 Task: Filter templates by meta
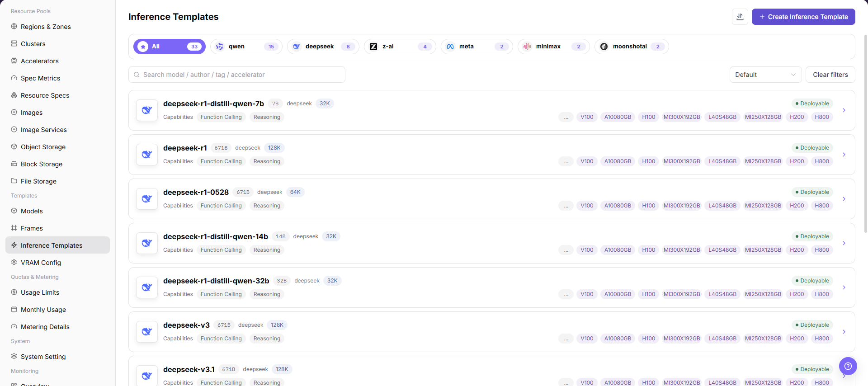(477, 47)
